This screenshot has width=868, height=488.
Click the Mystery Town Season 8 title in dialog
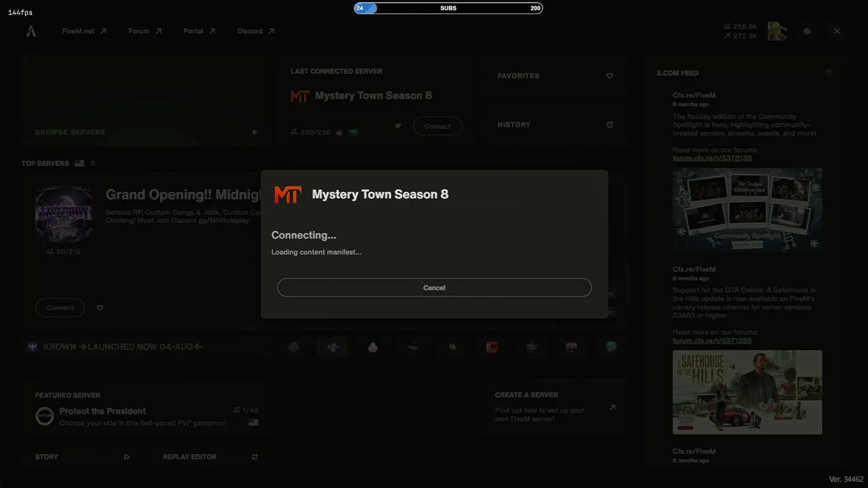(x=380, y=195)
